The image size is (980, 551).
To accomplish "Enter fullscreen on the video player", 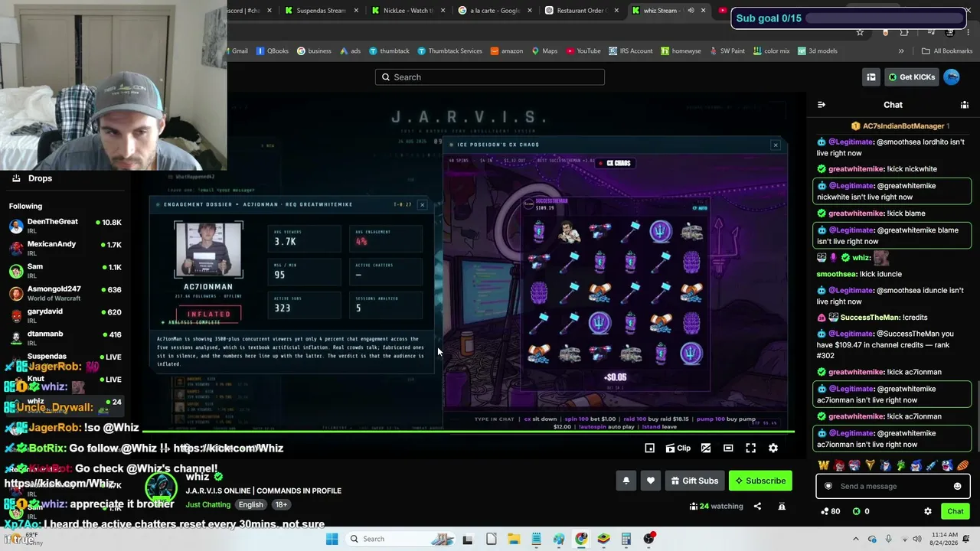I will click(750, 448).
